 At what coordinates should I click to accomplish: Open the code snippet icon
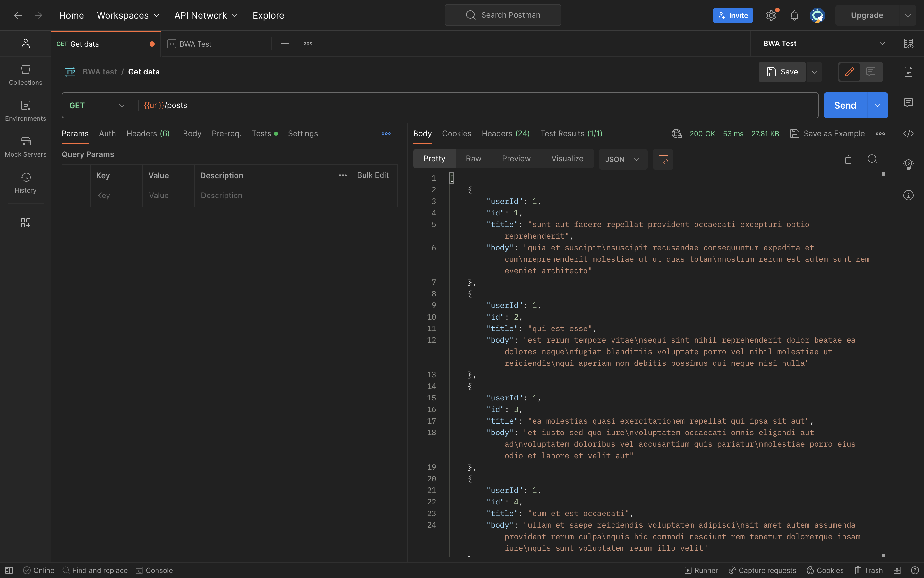(x=908, y=133)
